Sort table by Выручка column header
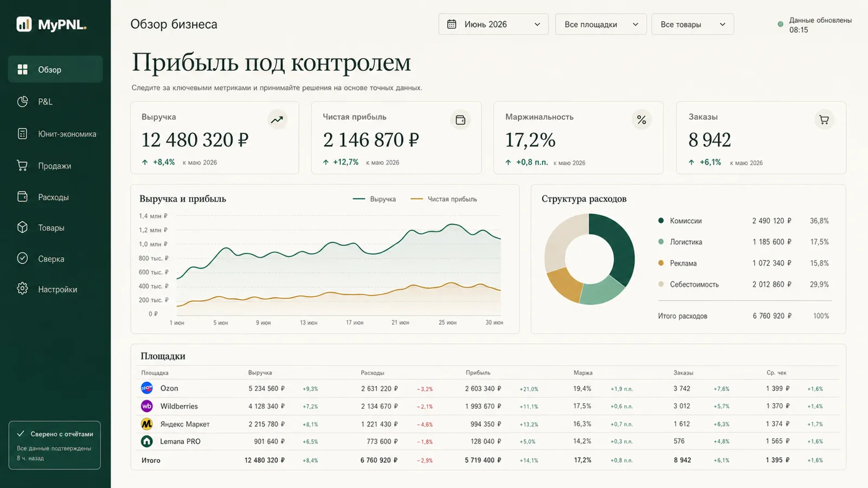This screenshot has height=488, width=868. (x=260, y=373)
